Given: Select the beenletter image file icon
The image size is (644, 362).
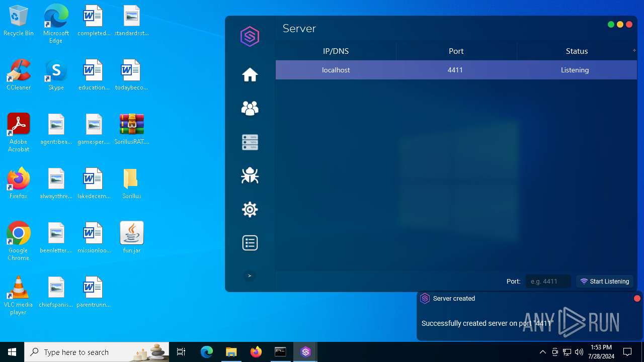Looking at the screenshot, I should click(56, 238).
